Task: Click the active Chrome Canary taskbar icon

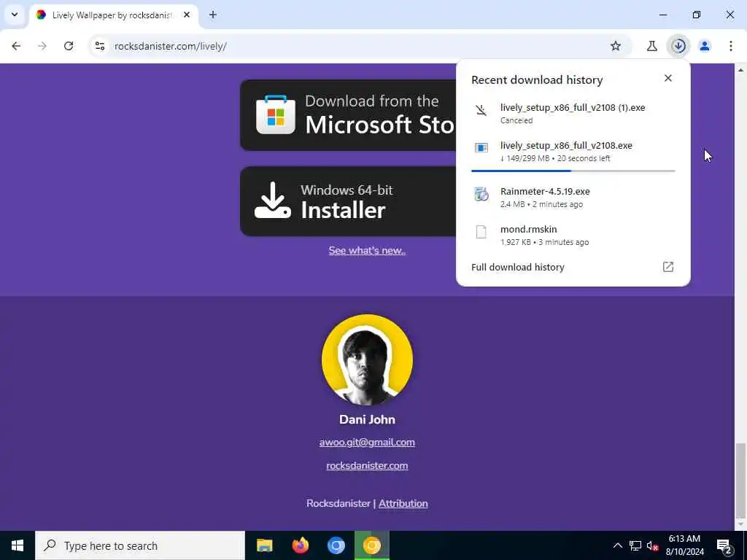Action: (x=372, y=545)
